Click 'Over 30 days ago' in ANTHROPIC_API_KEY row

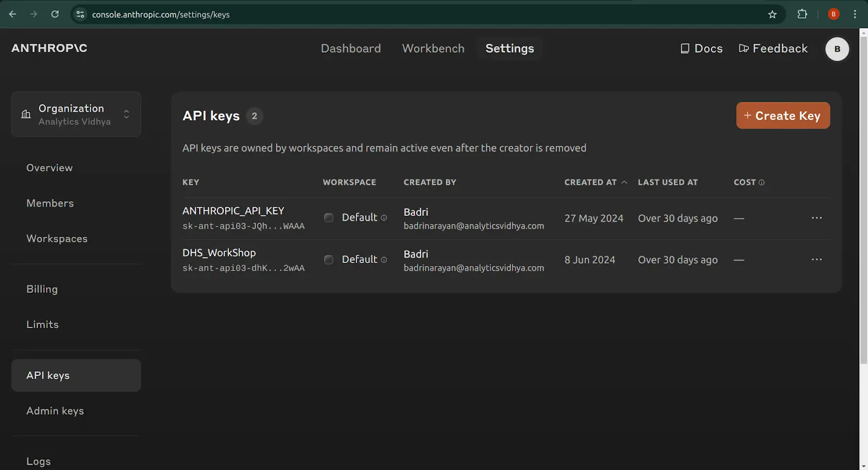678,218
